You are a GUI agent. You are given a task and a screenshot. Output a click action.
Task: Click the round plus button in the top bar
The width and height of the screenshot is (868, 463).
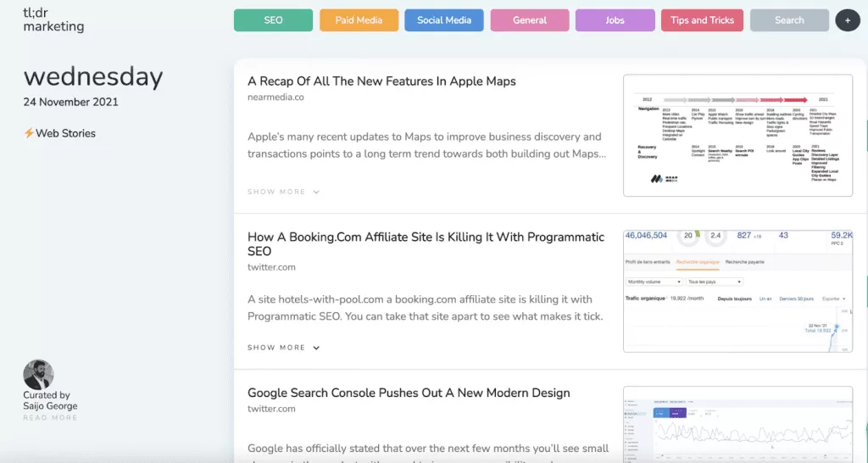point(847,20)
